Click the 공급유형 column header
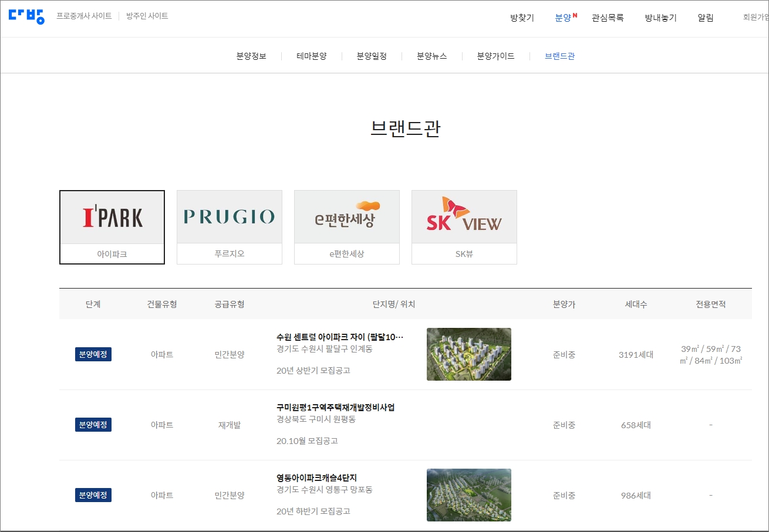The image size is (769, 532). [230, 304]
